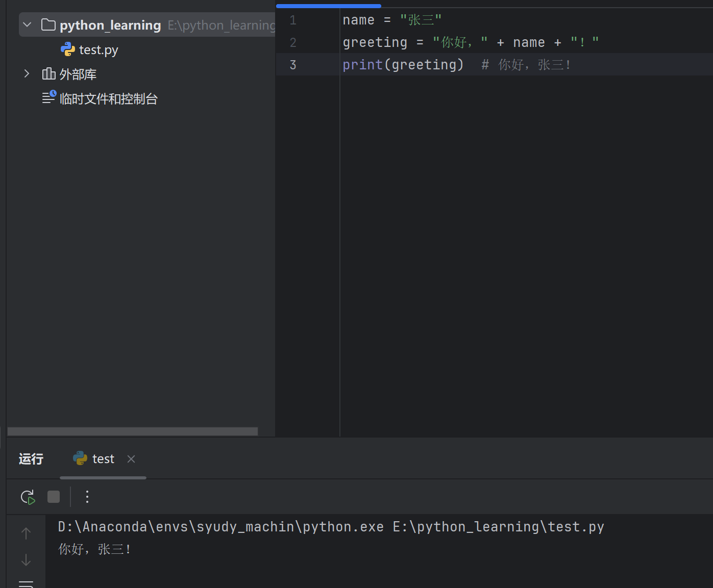Click line number 2 in the gutter
Image resolution: width=713 pixels, height=588 pixels.
pyautogui.click(x=293, y=43)
